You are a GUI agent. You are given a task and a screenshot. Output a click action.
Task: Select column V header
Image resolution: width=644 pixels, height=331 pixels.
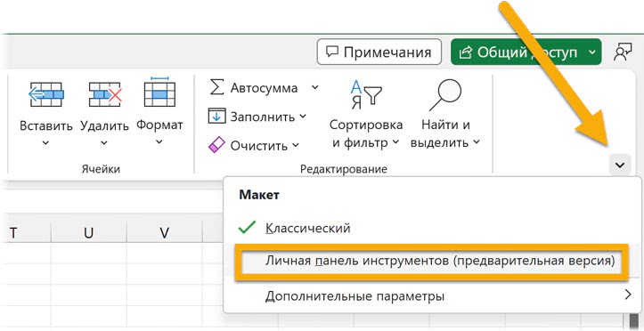tap(164, 233)
